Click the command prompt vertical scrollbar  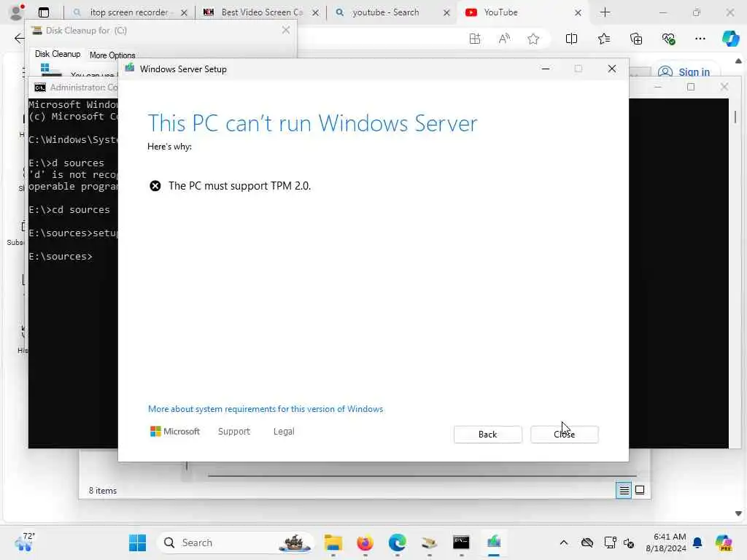tap(735, 117)
